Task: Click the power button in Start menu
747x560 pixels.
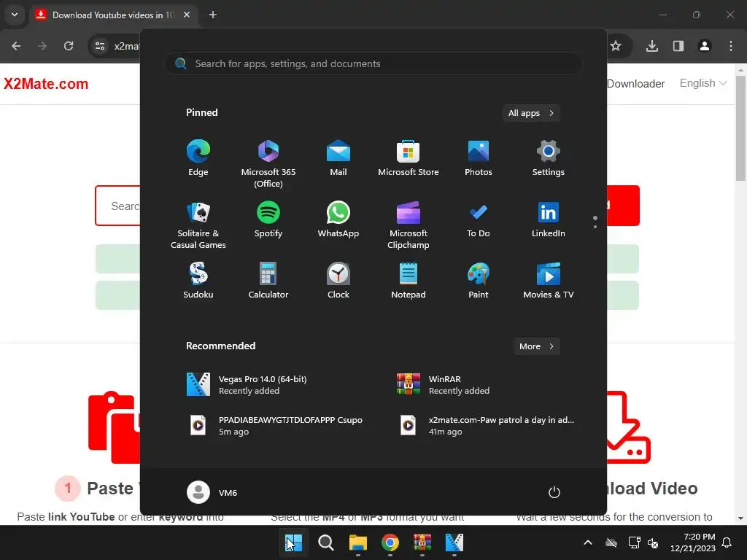Action: [x=554, y=492]
